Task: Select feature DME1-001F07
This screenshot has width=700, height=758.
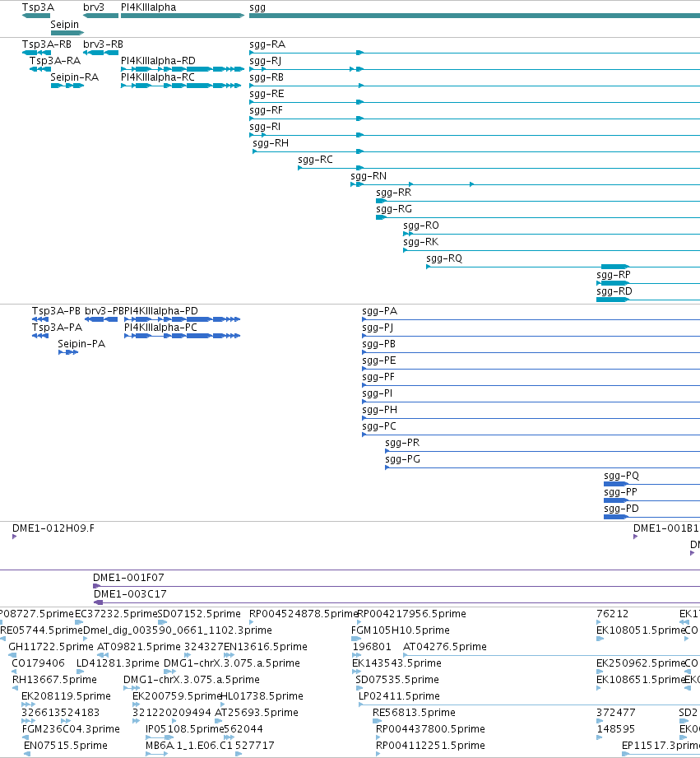Action: pyautogui.click(x=128, y=577)
